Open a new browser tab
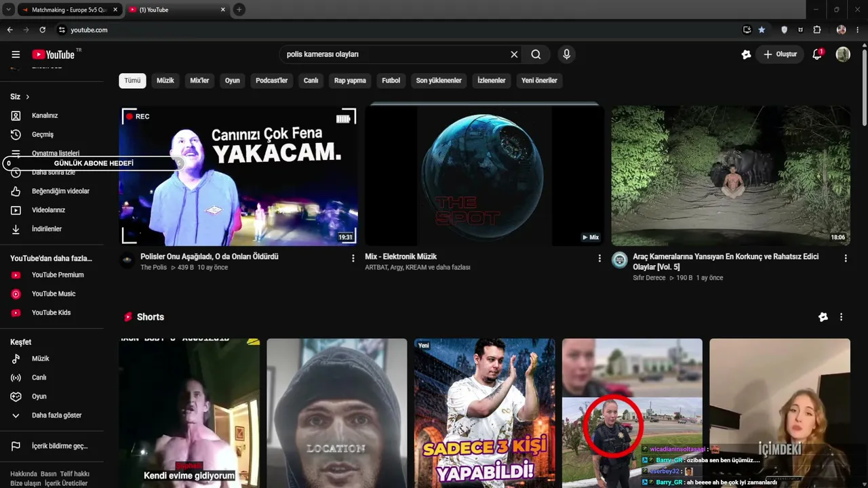 pyautogui.click(x=239, y=9)
